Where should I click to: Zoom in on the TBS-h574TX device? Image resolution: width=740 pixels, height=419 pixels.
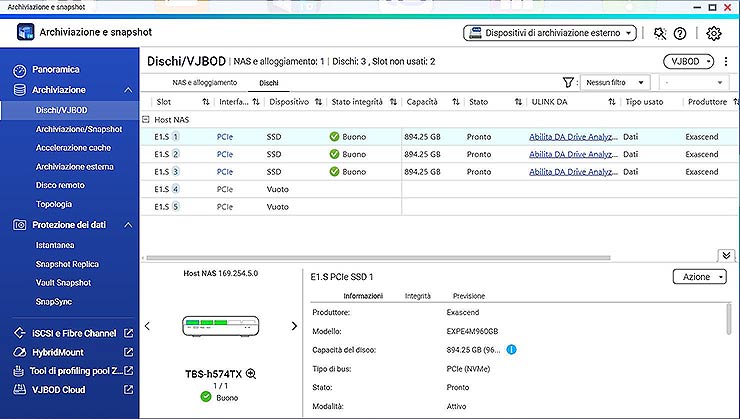(250, 374)
